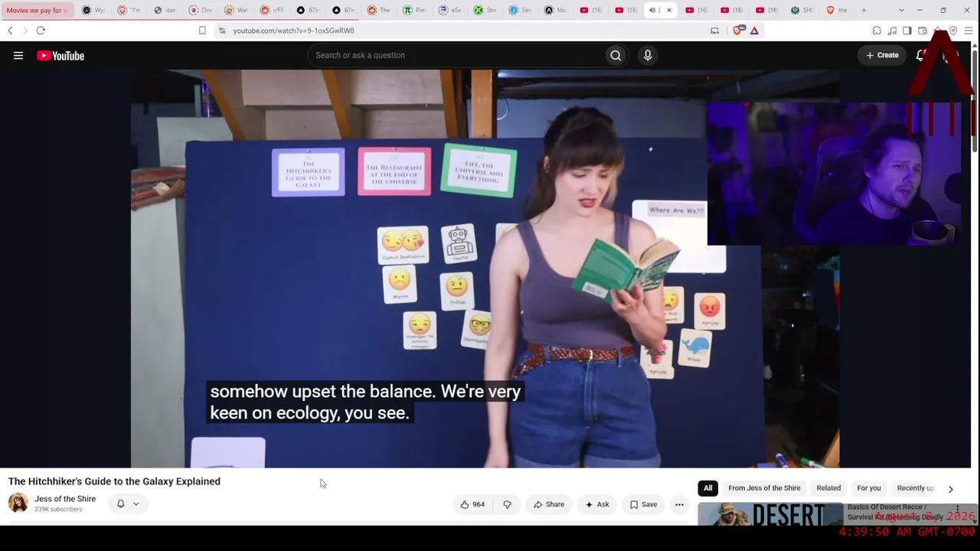The height and width of the screenshot is (551, 980).
Task: Bookmark this page
Action: pyautogui.click(x=202, y=31)
